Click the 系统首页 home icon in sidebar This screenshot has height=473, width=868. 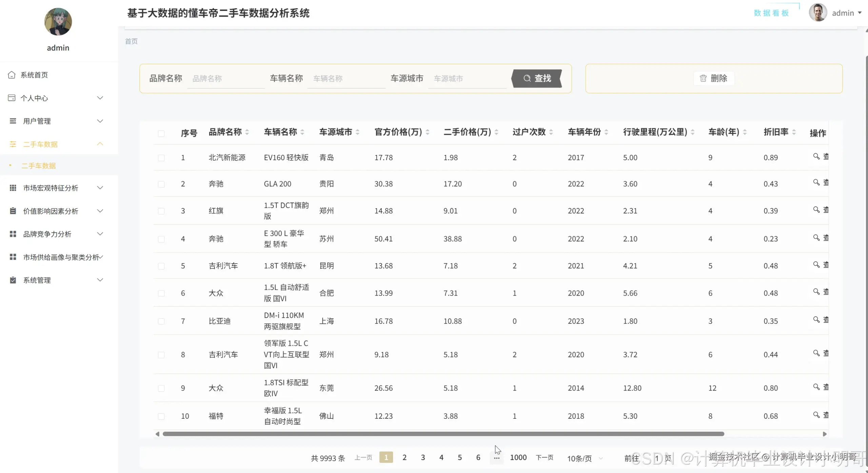pyautogui.click(x=12, y=75)
